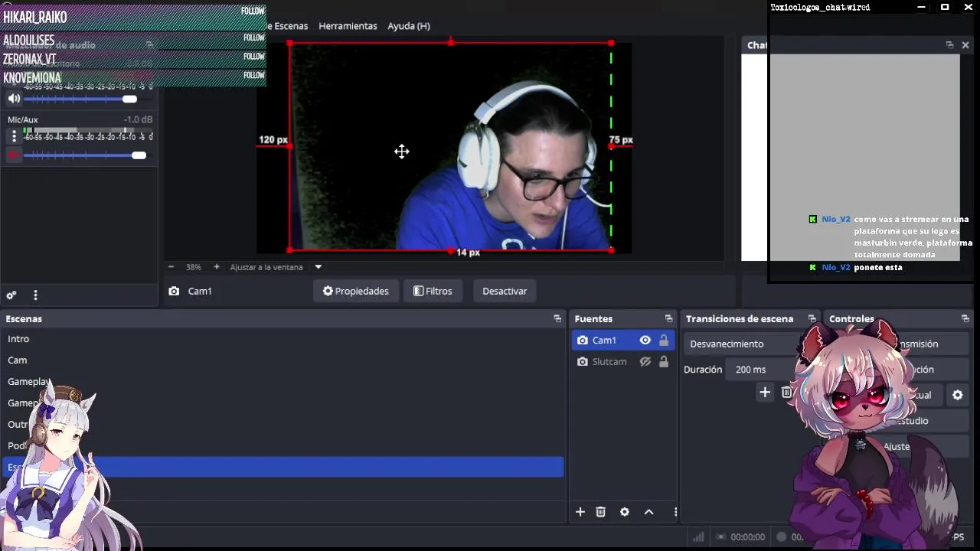Move source up with chevron arrow

pos(648,512)
